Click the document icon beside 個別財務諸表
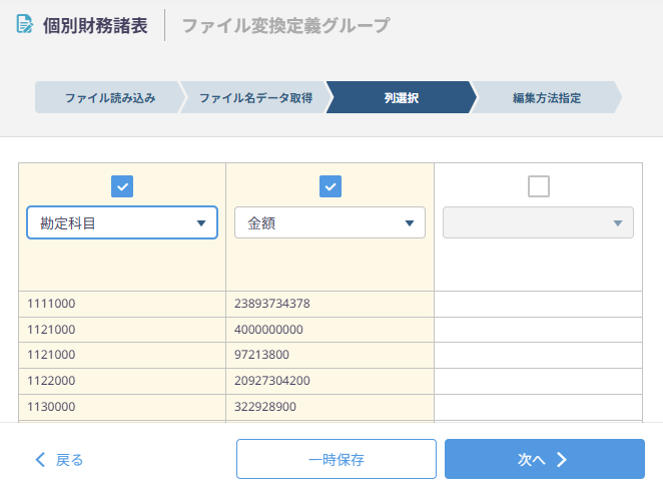Image resolution: width=663 pixels, height=490 pixels. 24,24
